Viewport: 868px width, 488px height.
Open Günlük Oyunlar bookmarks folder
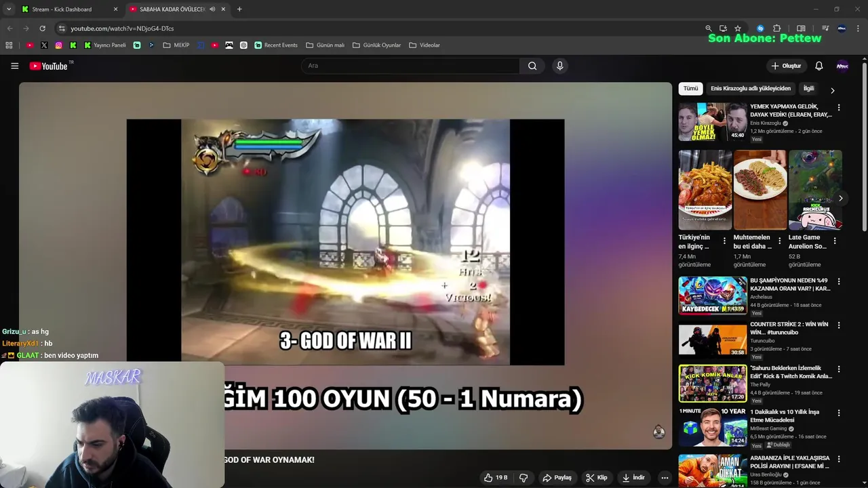[x=377, y=45]
